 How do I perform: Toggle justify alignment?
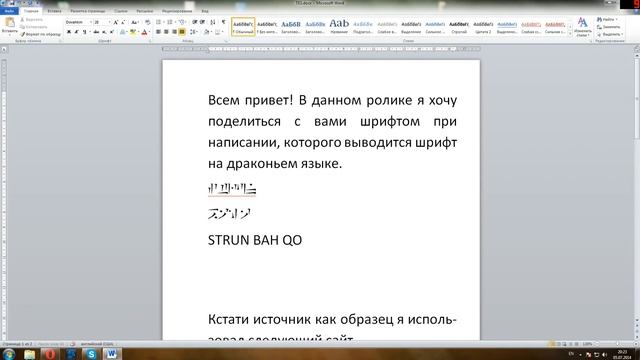(x=182, y=32)
